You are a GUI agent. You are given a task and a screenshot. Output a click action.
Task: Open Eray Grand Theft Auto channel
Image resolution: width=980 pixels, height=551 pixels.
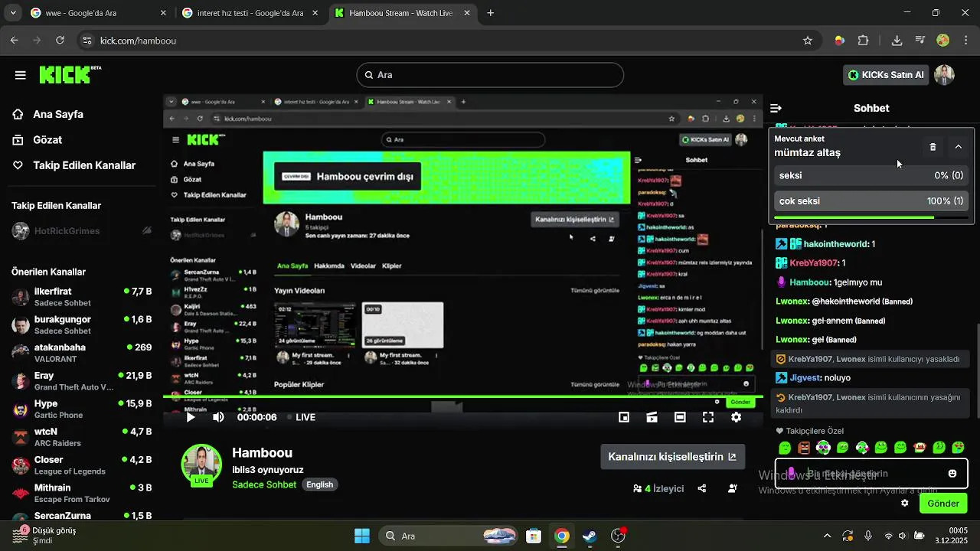[x=81, y=381]
